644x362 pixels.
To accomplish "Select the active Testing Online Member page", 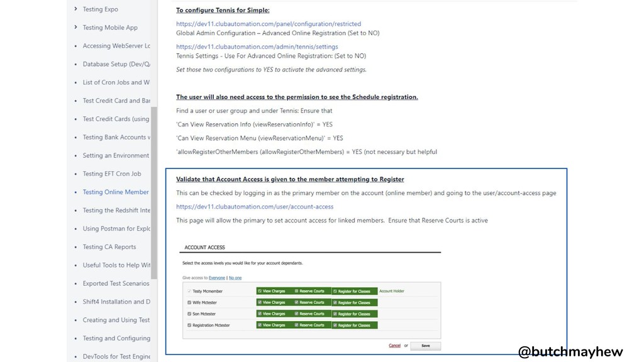I will click(116, 192).
